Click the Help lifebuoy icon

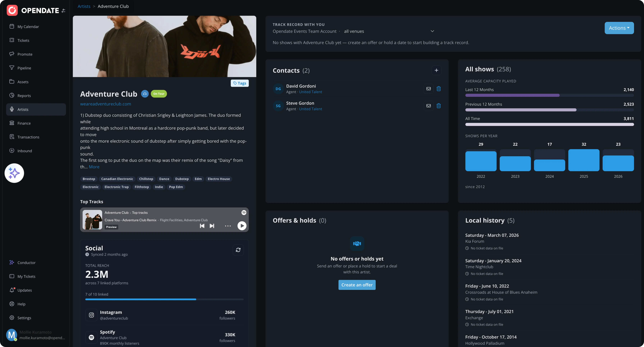pyautogui.click(x=12, y=304)
